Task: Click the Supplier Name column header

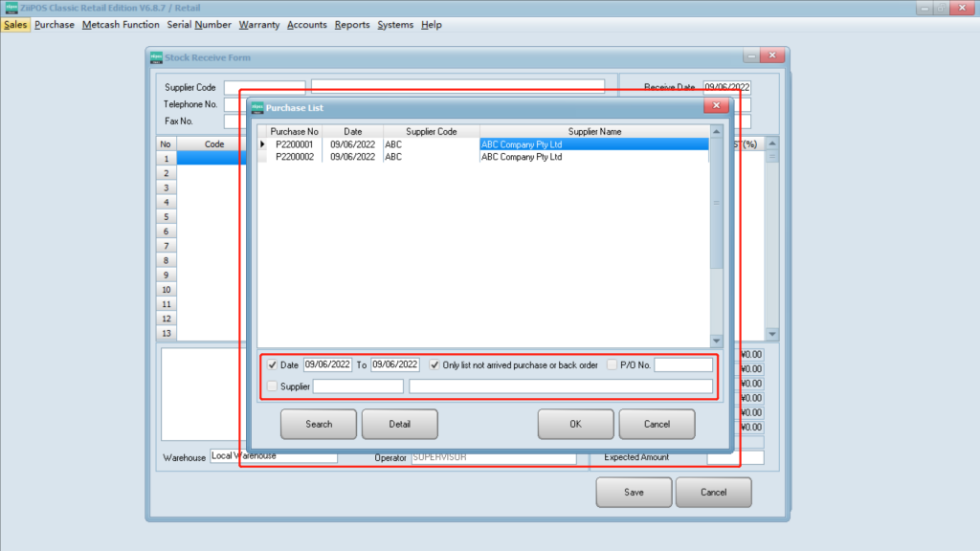Action: tap(593, 131)
